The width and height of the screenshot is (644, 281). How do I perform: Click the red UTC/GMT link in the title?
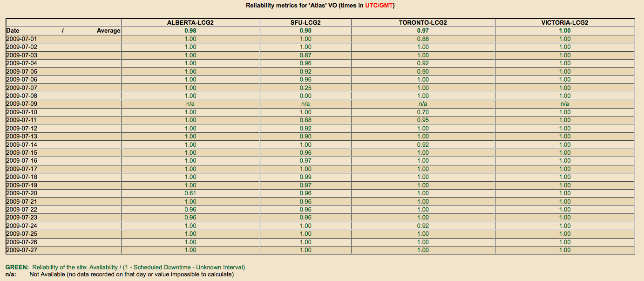tap(380, 6)
